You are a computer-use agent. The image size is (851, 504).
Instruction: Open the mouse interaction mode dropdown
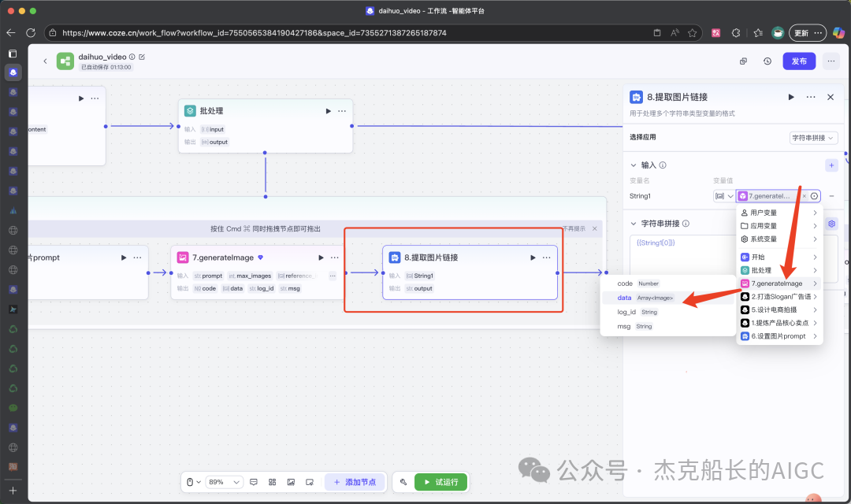pos(194,482)
